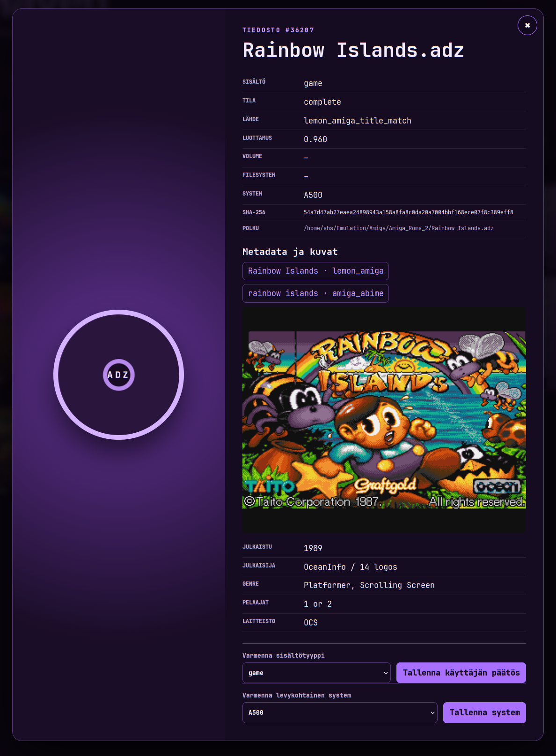Click Tallenna system button
The image size is (556, 756).
tap(484, 712)
